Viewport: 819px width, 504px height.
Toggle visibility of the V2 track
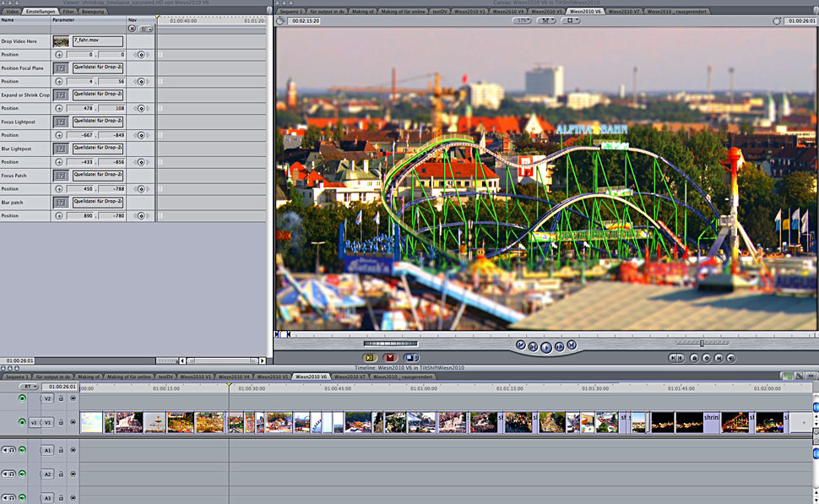tap(22, 398)
